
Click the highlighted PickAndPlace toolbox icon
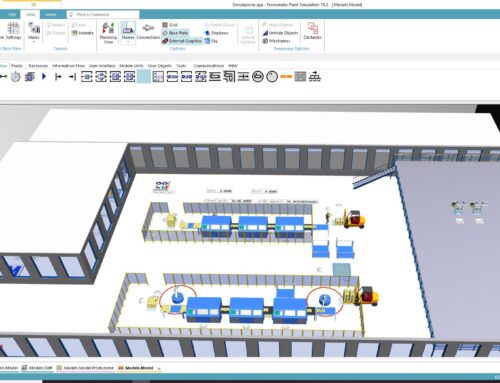click(144, 77)
